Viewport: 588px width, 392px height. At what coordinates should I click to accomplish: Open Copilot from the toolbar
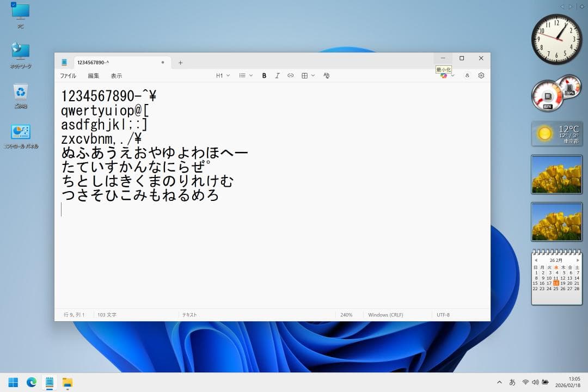pyautogui.click(x=444, y=76)
